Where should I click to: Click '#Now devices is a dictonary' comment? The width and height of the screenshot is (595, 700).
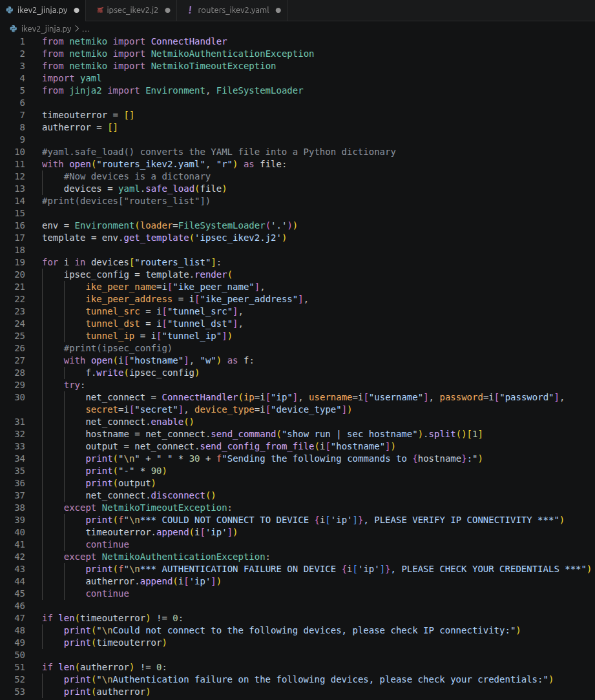pos(137,176)
